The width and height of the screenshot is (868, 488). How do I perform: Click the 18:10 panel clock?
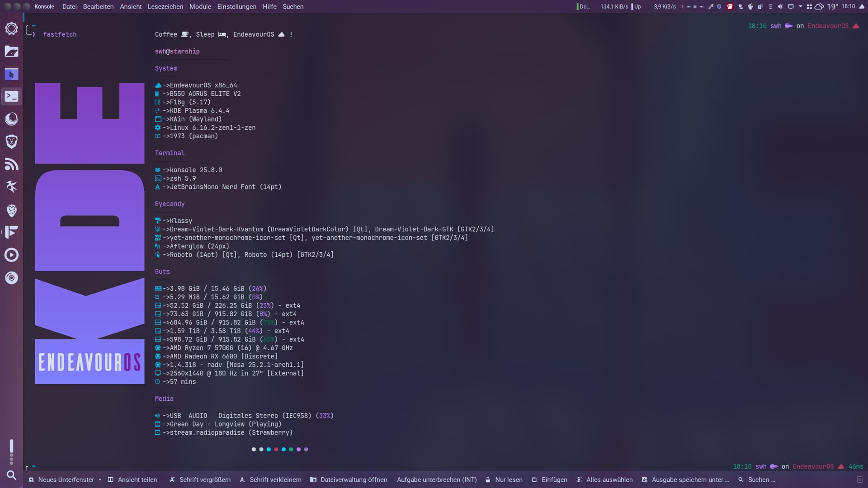(x=848, y=6)
